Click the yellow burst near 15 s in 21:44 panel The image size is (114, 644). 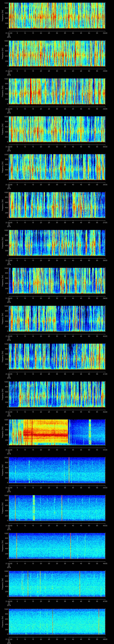tap(34, 508)
